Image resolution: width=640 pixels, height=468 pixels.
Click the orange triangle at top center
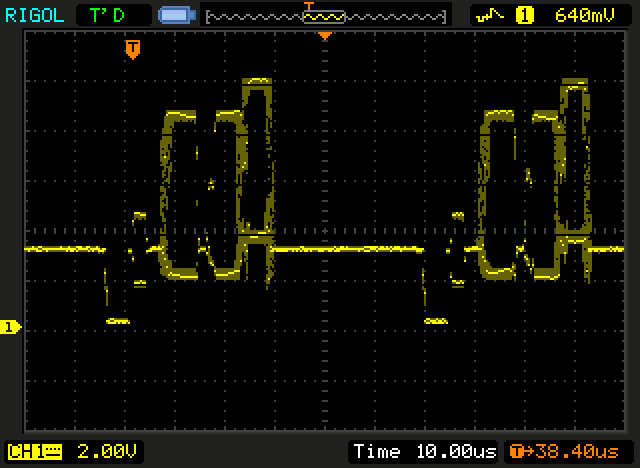coord(324,36)
